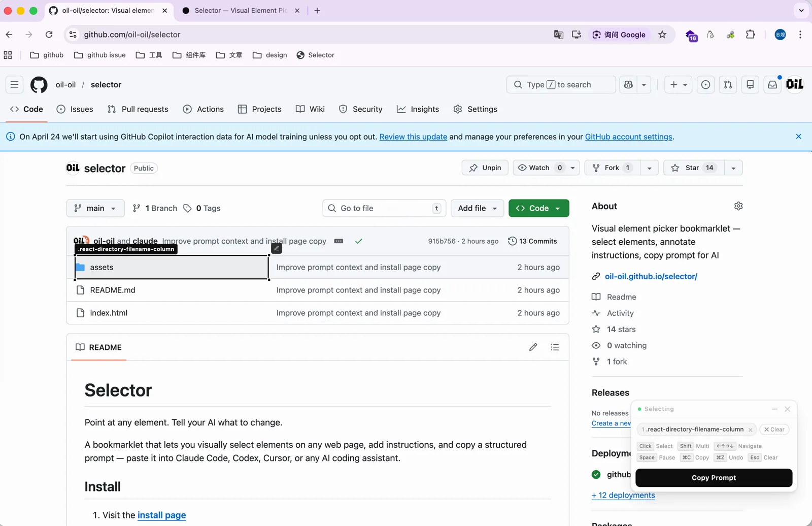Open the Actions tab

203,109
